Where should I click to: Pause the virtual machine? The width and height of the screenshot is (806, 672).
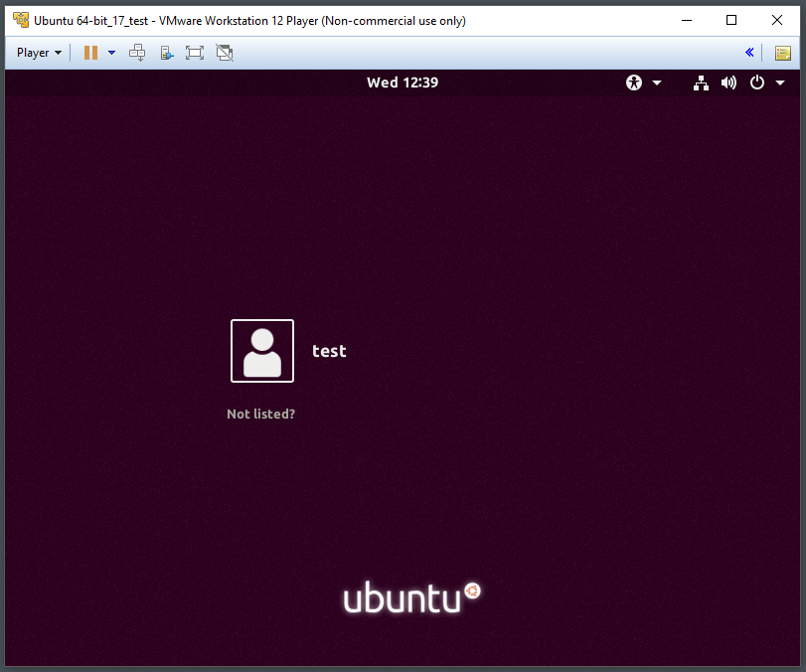(91, 53)
